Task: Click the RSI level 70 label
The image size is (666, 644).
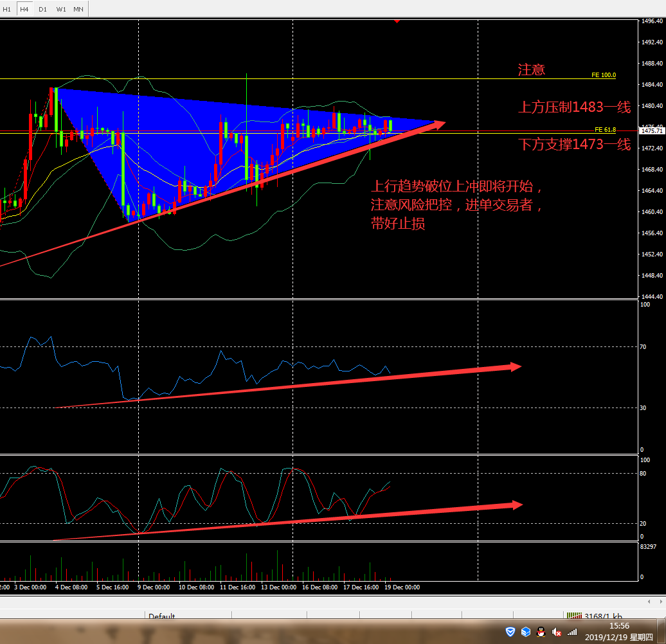Action: (x=643, y=347)
